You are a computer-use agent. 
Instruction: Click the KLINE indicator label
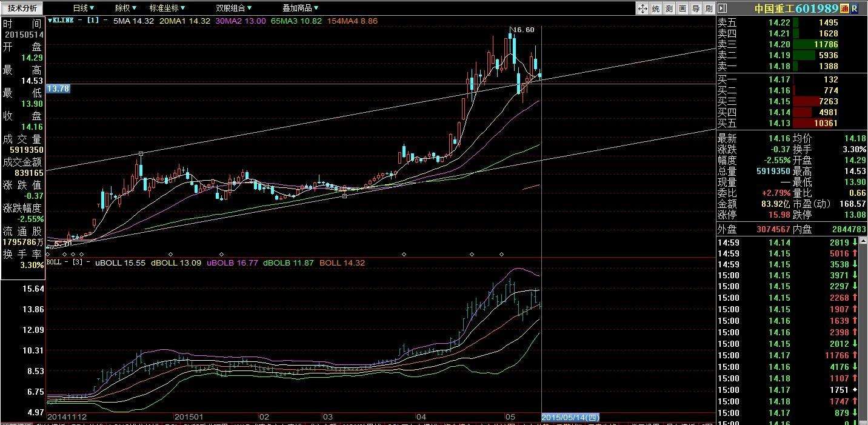point(62,21)
